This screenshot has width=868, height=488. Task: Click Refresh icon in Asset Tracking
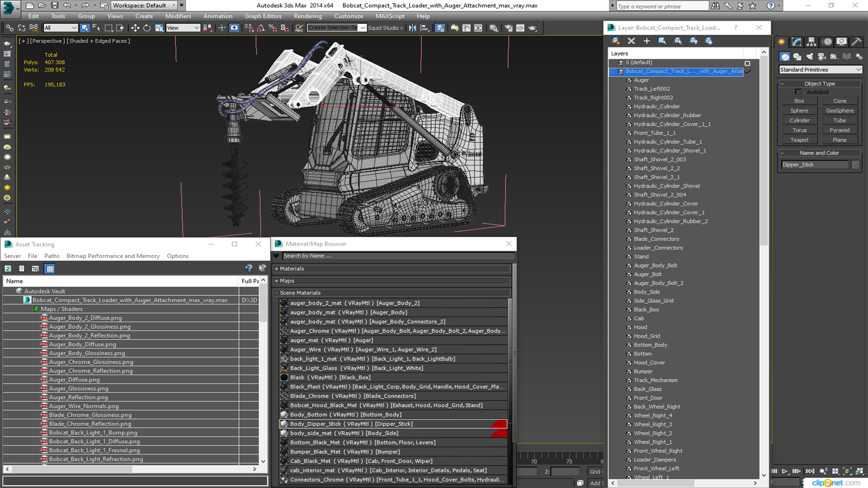[x=8, y=269]
